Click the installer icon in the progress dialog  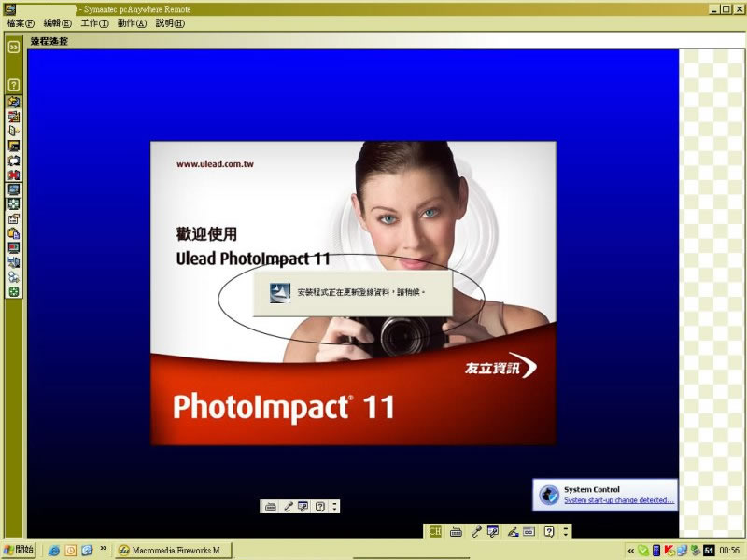(x=280, y=293)
